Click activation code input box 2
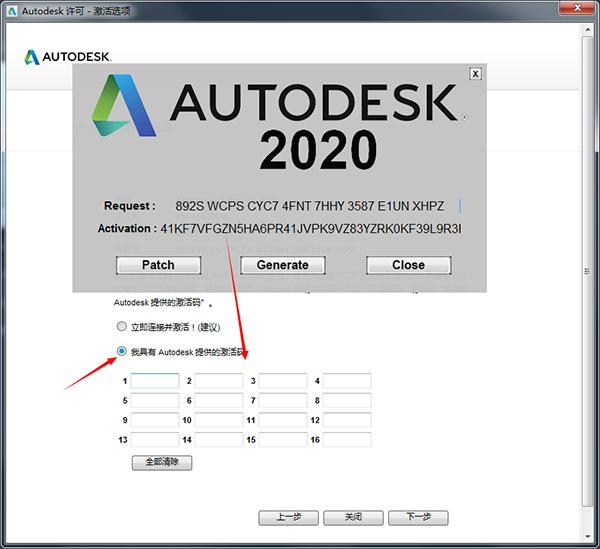Image resolution: width=600 pixels, height=549 pixels. click(x=219, y=381)
